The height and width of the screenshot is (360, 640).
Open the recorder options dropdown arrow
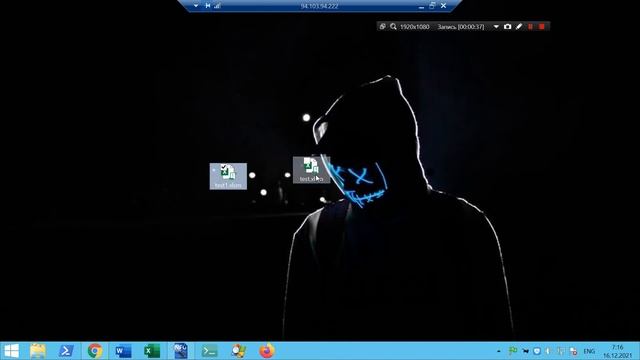tap(496, 27)
